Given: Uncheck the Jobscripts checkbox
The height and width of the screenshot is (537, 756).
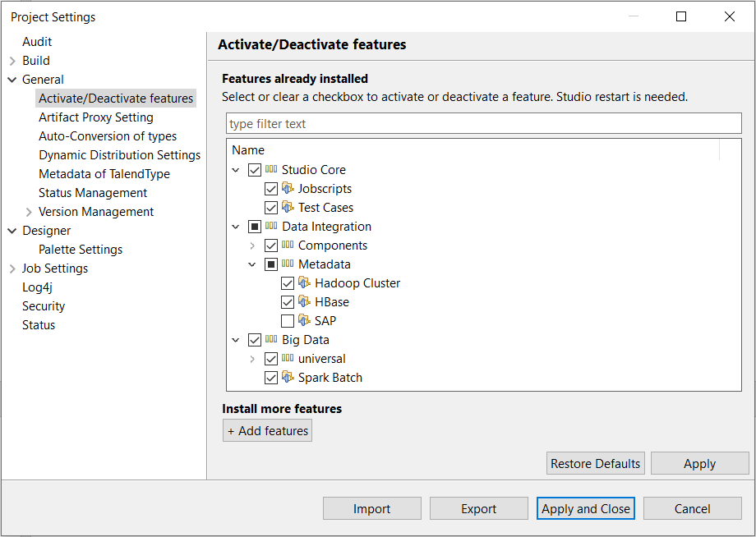Looking at the screenshot, I should [271, 188].
